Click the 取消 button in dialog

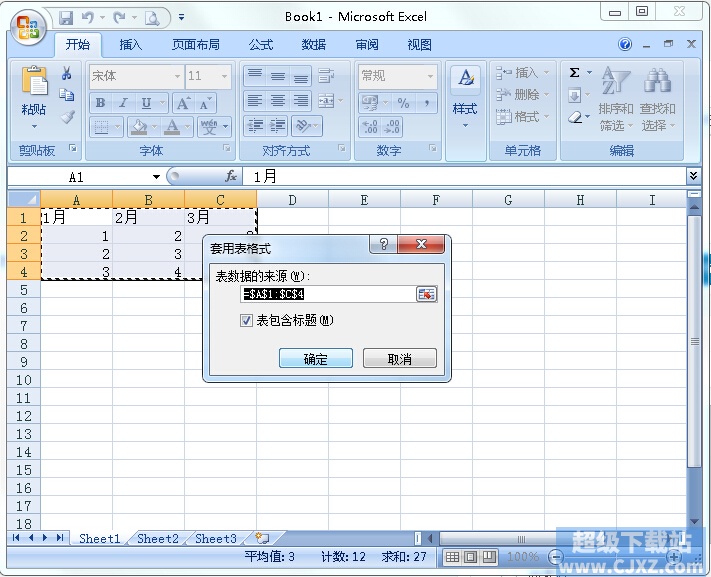click(x=399, y=359)
